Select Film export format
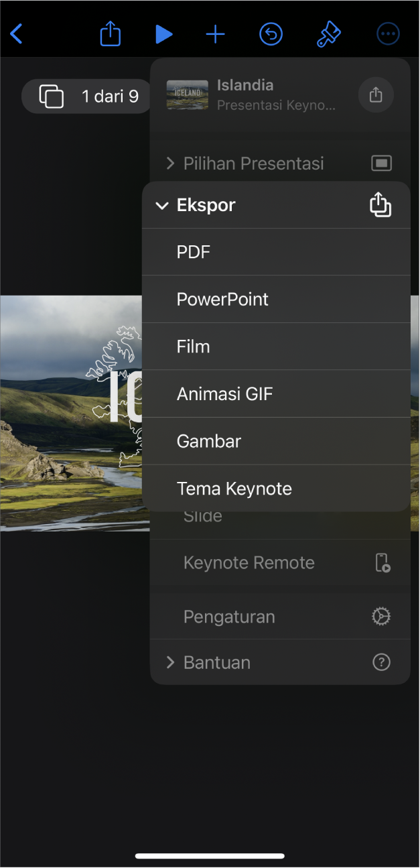The image size is (420, 868). [x=276, y=347]
